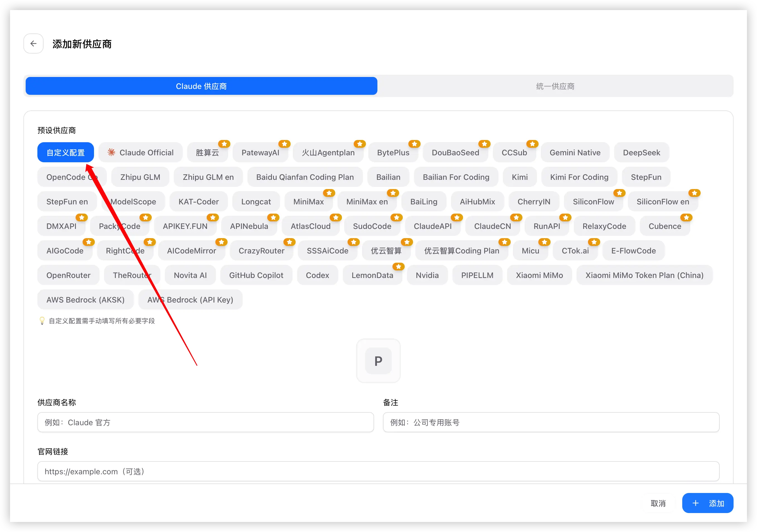Viewport: 757px width, 532px height.
Task: Choose the DeepSeek preset
Action: point(641,152)
